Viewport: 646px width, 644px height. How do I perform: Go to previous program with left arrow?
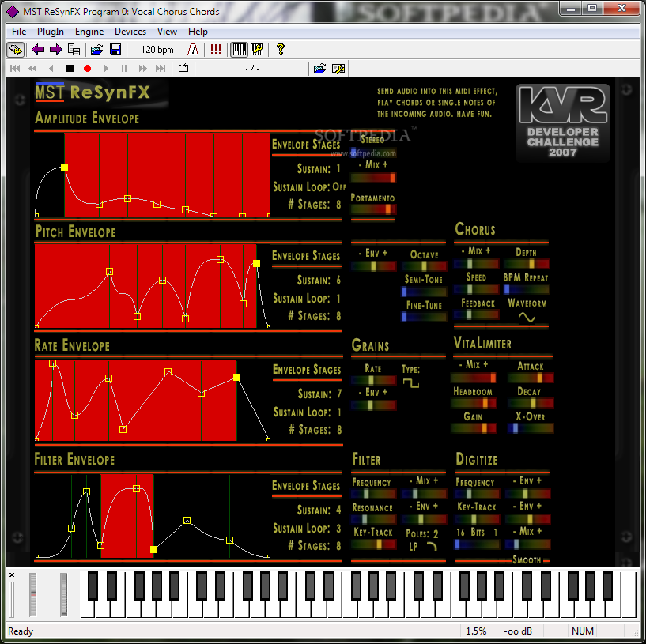tap(38, 50)
